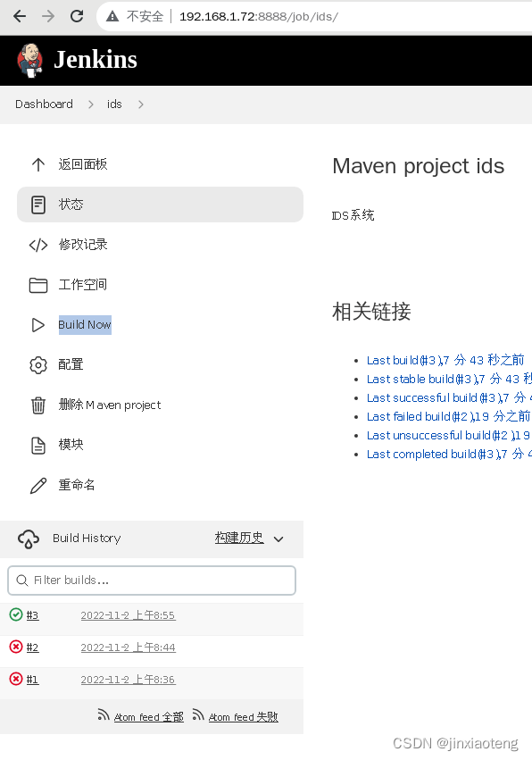Go to Dashboard breadcrumb link
The height and width of the screenshot is (760, 532).
pos(44,104)
